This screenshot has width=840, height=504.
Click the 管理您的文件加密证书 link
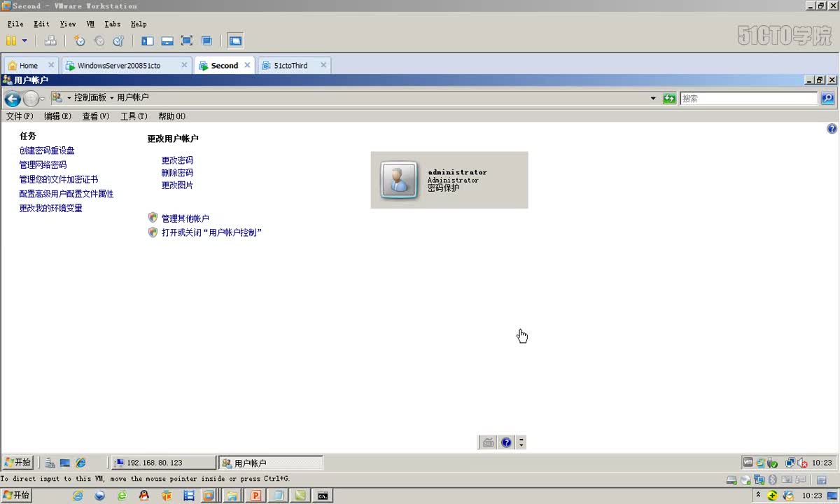tap(59, 179)
